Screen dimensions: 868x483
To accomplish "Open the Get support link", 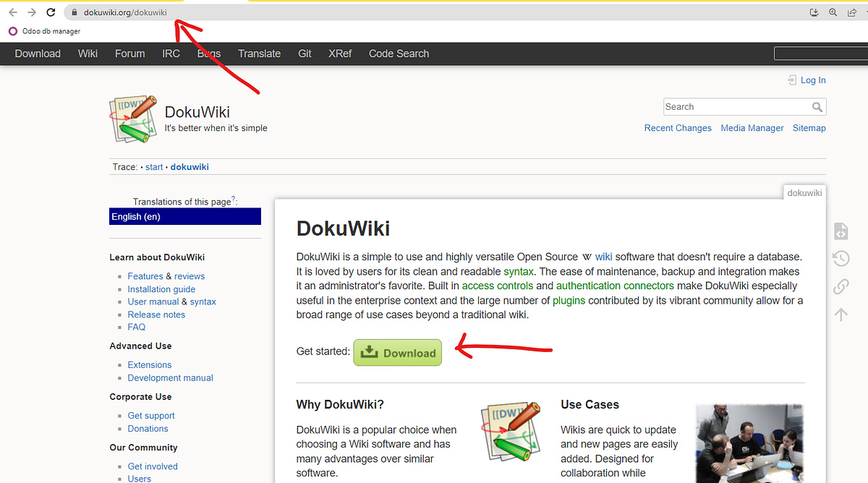I will point(151,416).
